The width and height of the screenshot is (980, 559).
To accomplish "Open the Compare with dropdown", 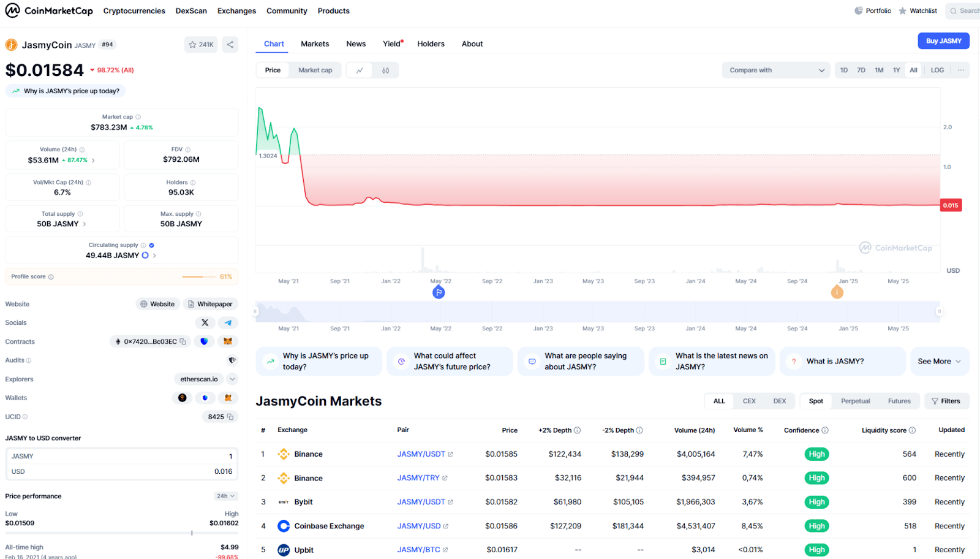I will coord(776,70).
